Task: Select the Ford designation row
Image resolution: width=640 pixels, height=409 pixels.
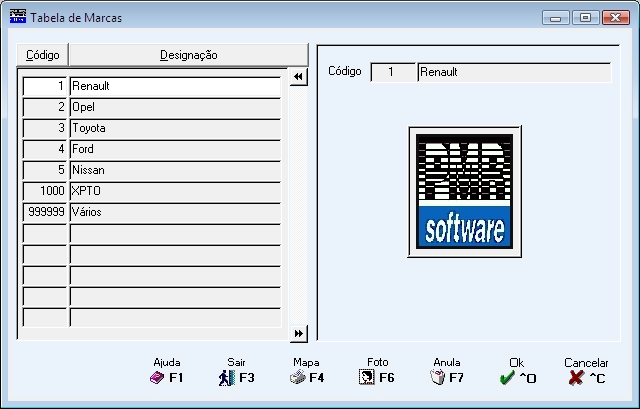Action: pyautogui.click(x=176, y=149)
